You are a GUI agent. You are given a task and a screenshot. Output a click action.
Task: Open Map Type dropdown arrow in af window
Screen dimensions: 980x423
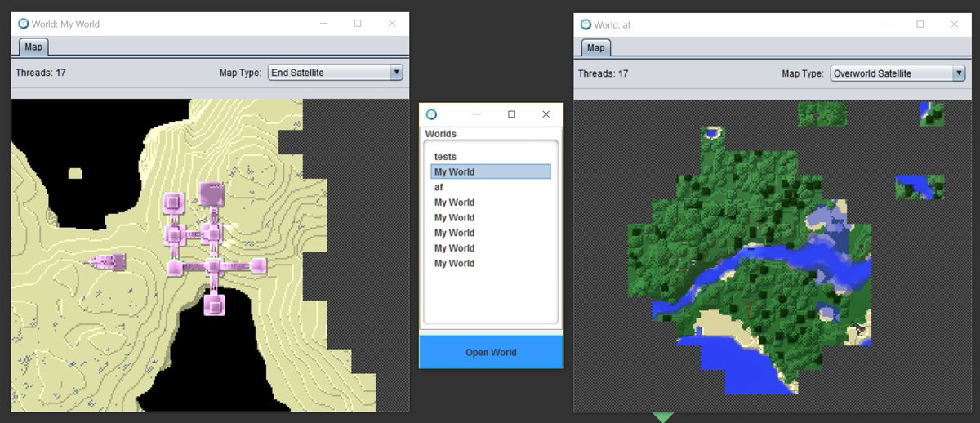coord(959,73)
